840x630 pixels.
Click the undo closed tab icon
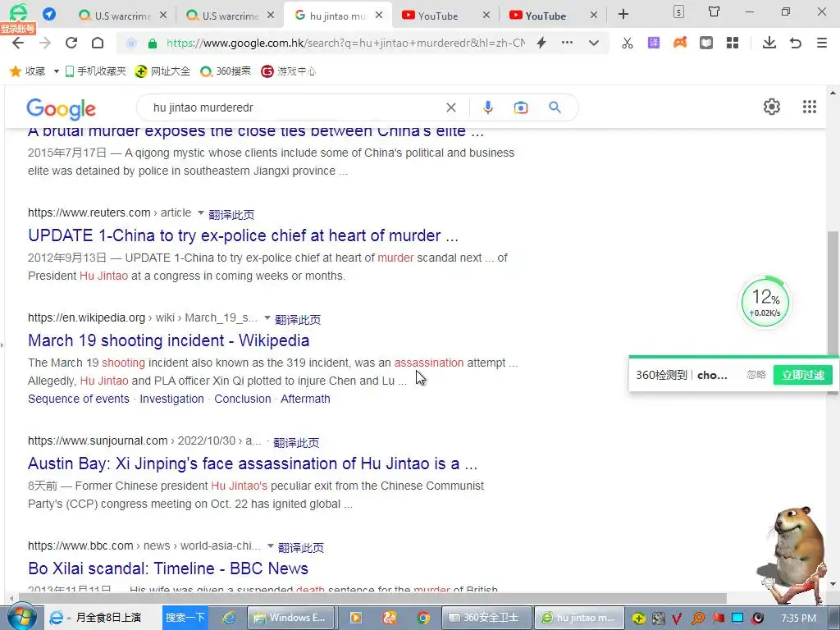point(796,43)
